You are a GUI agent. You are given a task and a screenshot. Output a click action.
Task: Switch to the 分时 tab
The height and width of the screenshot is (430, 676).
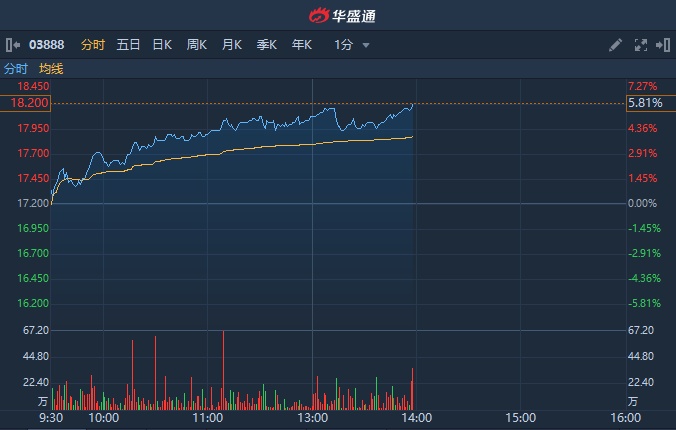click(x=92, y=45)
